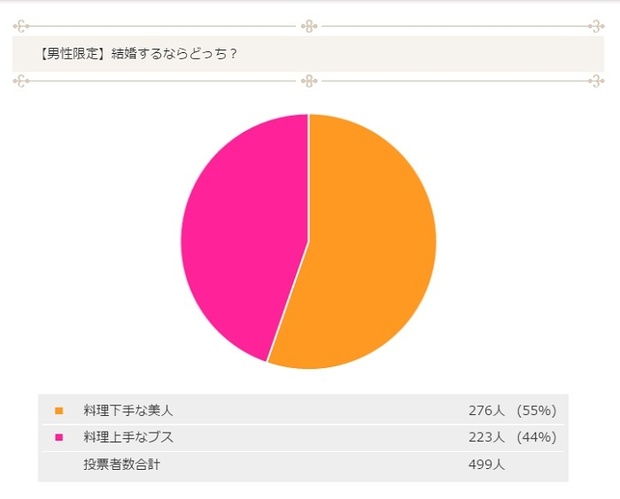The height and width of the screenshot is (499, 620).
Task: Click the 499人 total voters value
Action: [x=485, y=464]
